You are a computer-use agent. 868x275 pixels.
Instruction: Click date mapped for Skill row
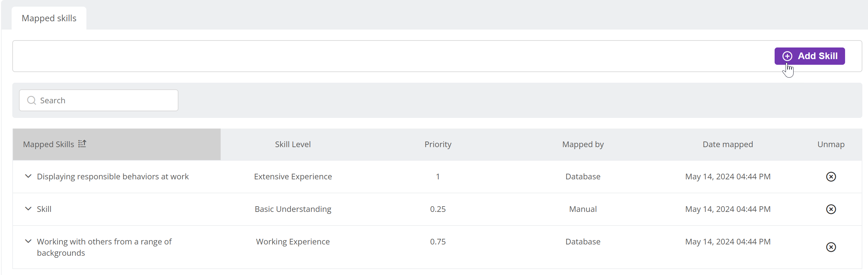coord(727,209)
